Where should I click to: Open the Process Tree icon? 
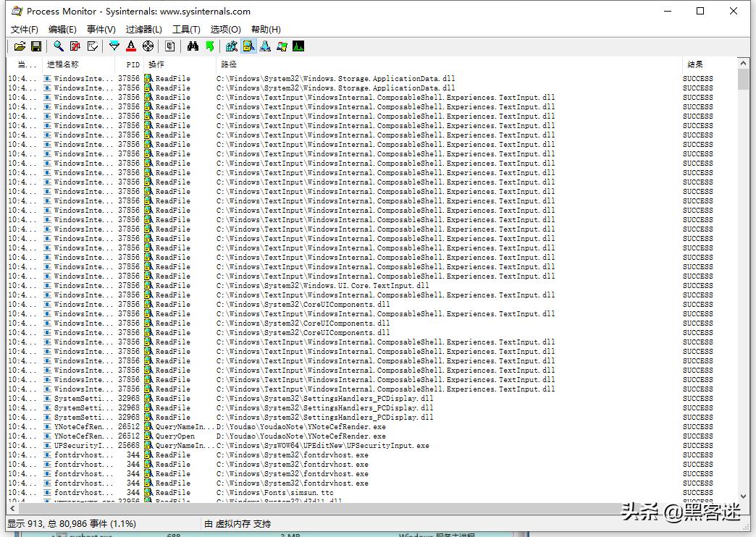click(x=169, y=46)
